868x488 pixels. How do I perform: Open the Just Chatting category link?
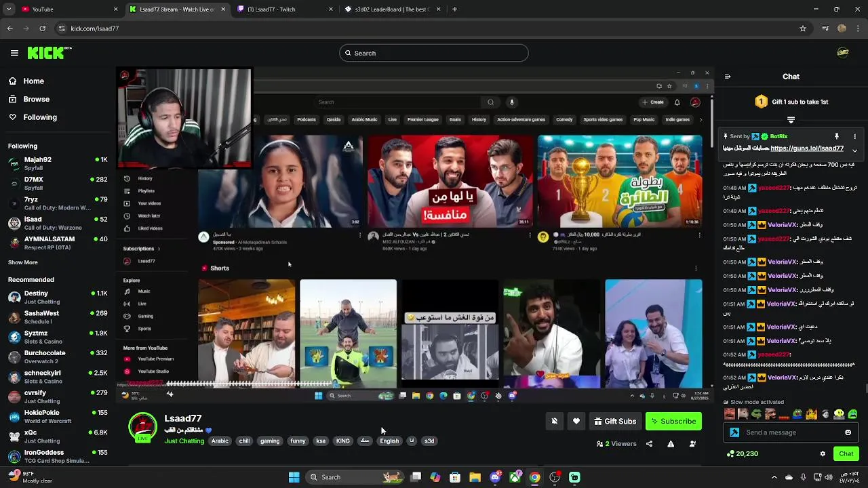184,441
